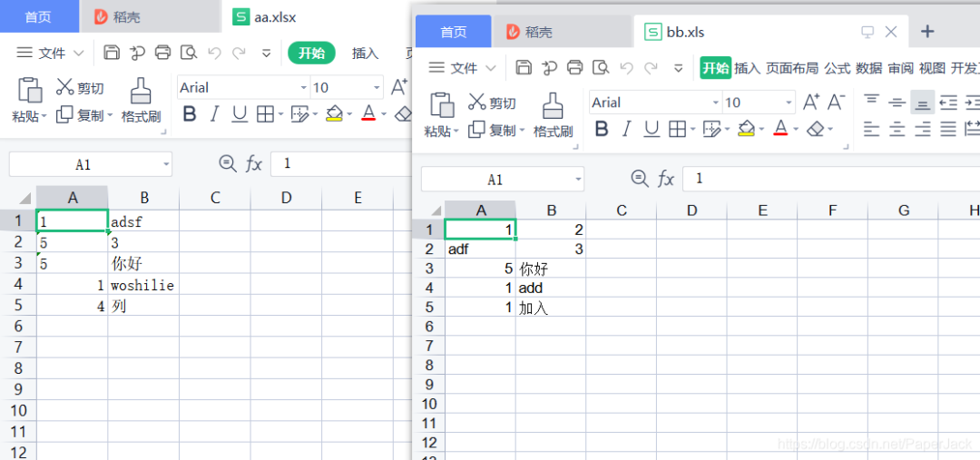980x460 pixels.
Task: Toggle Bold in aa.xlsx ribbon
Action: 190,114
